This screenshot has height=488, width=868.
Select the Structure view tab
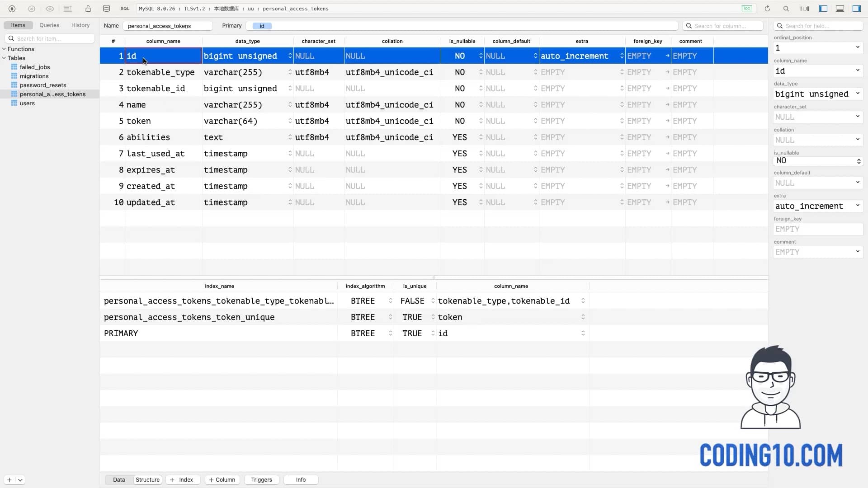[147, 480]
